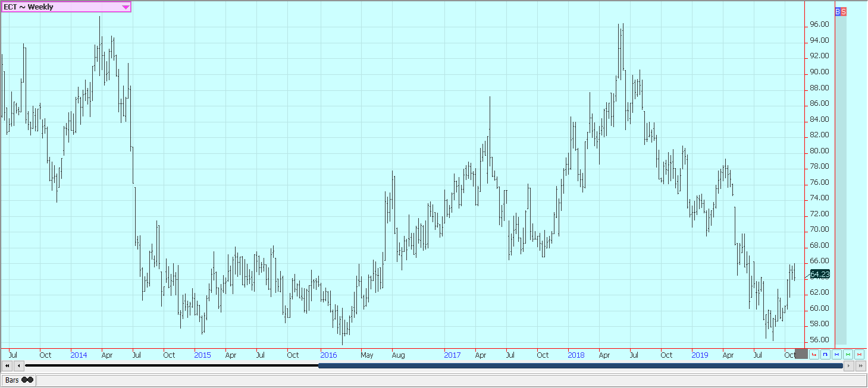Screen dimensions: 868x388
Task: Click the red S sell button
Action: [x=844, y=11]
